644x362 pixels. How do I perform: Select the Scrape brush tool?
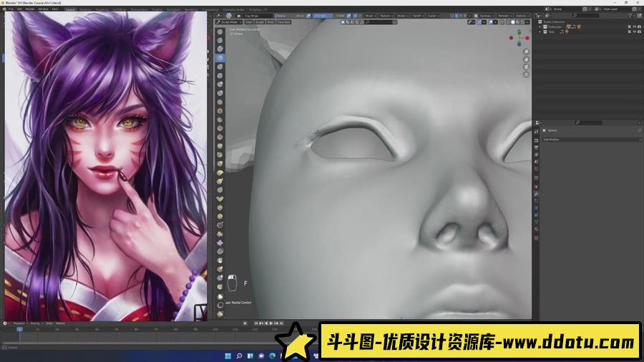pyautogui.click(x=220, y=137)
